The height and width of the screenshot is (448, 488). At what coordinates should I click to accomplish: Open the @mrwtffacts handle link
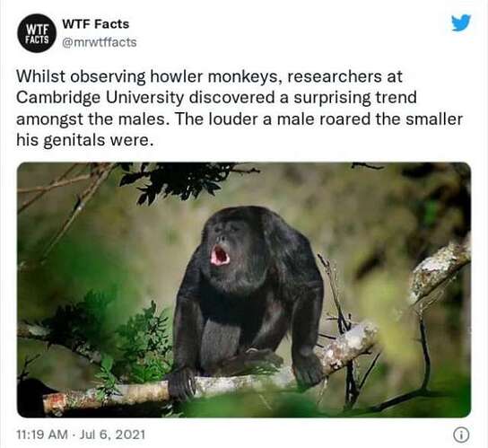(x=100, y=42)
